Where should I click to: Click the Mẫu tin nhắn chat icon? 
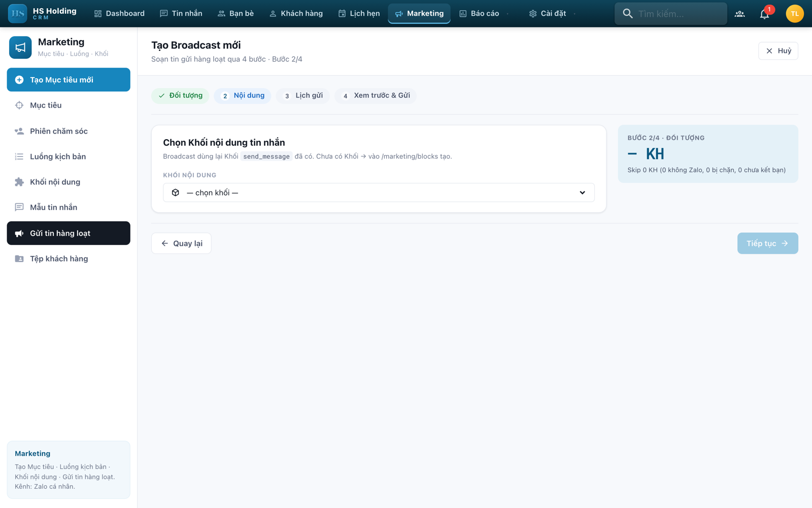pyautogui.click(x=19, y=207)
